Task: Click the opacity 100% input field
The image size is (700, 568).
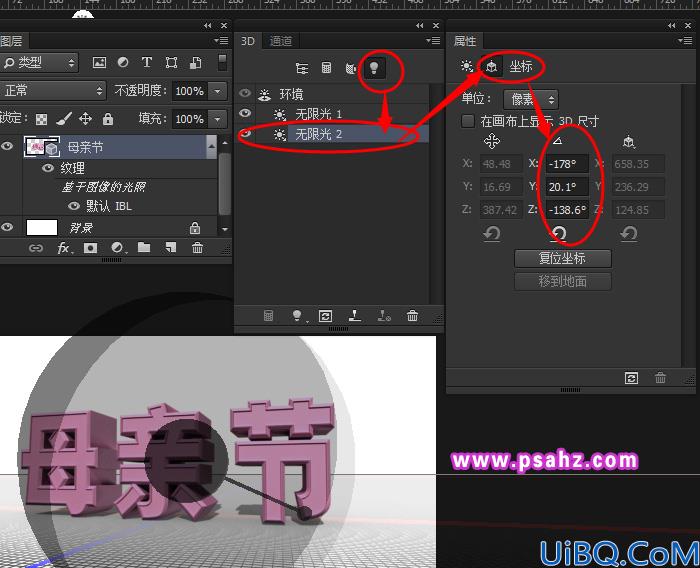Action: 190,91
